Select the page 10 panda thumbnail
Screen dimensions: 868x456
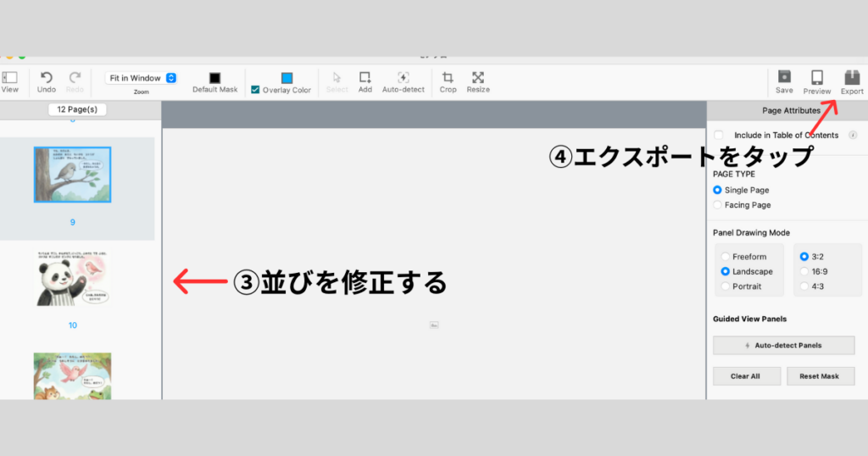pos(73,280)
